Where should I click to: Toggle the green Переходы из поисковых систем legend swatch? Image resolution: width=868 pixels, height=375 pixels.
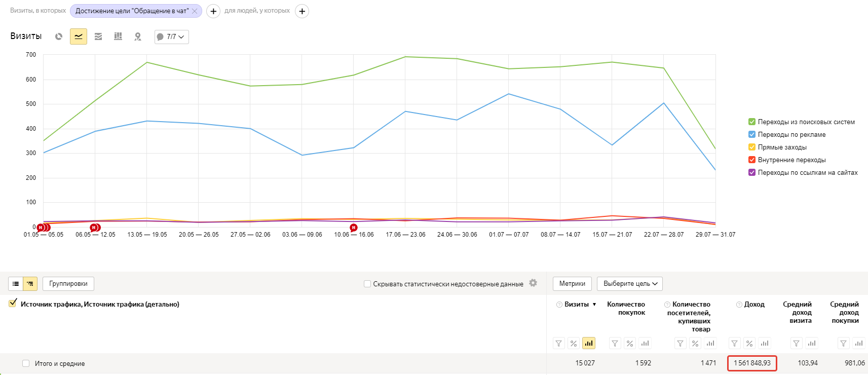pos(752,122)
